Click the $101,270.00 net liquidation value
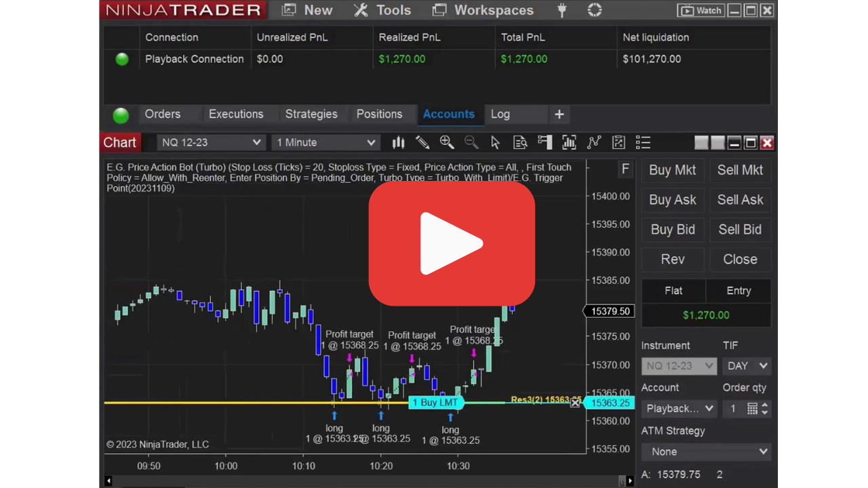Screen dimensions: 868x488 pyautogui.click(x=652, y=59)
